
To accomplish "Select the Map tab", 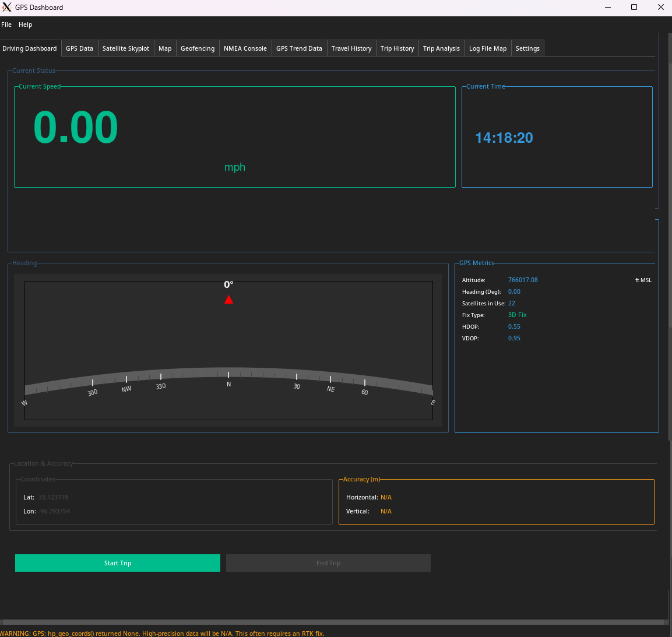I will [x=165, y=48].
